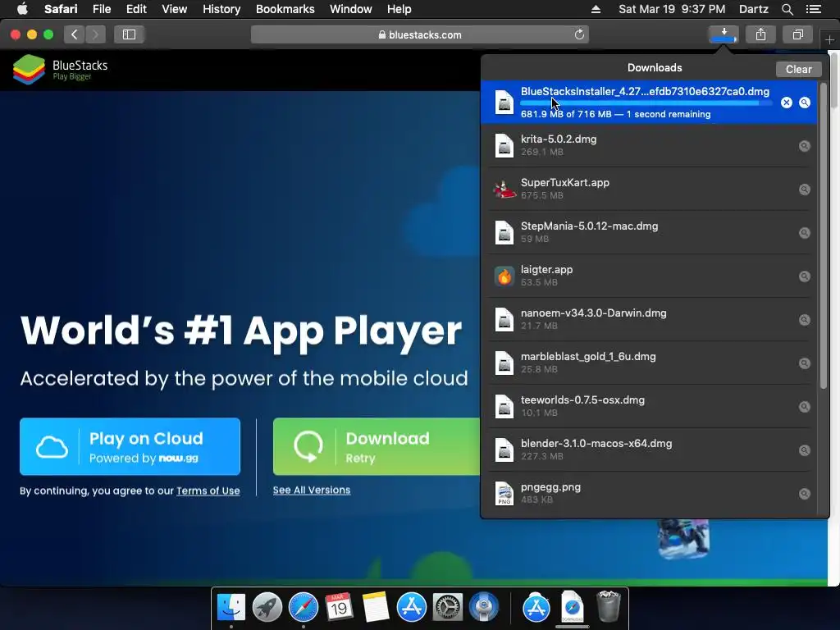Open the View menu
The height and width of the screenshot is (630, 840).
(174, 9)
